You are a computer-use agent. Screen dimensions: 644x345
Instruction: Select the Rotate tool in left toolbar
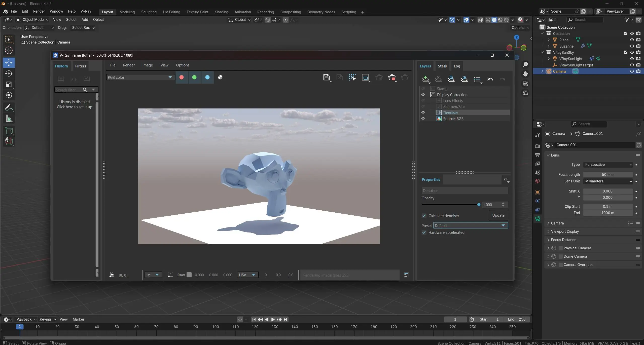click(9, 73)
